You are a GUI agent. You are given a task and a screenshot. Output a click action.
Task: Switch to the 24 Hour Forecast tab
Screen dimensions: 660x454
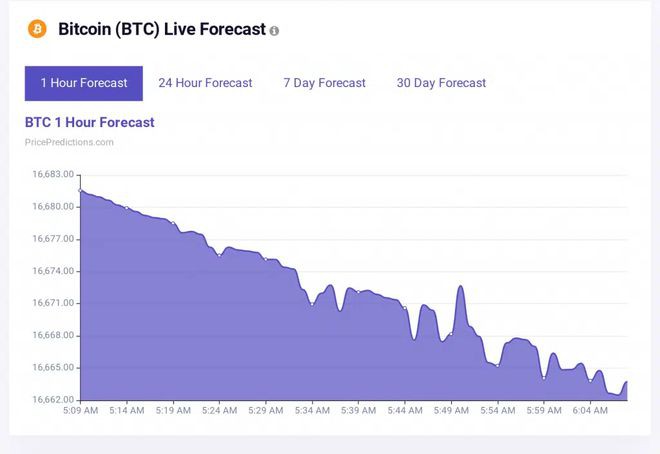(x=205, y=83)
